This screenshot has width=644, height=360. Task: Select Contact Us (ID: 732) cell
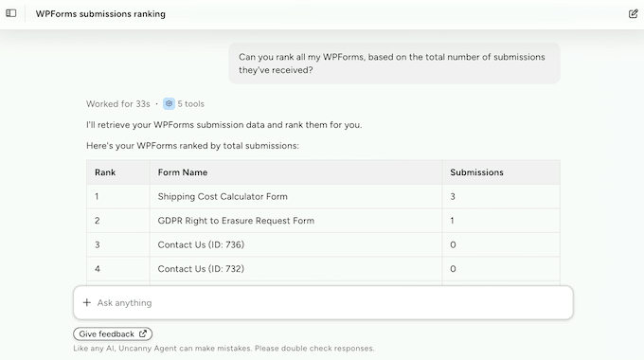coord(296,269)
